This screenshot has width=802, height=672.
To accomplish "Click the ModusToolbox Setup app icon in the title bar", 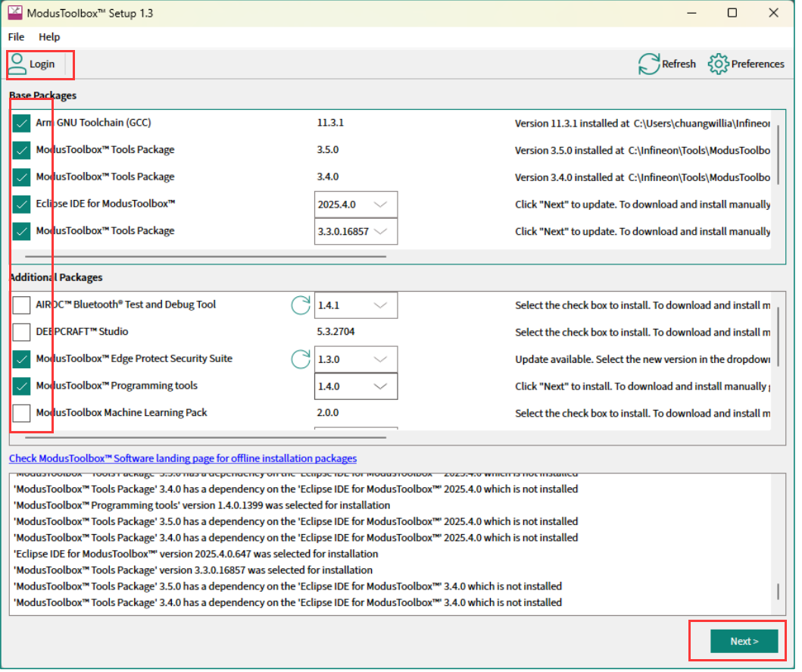I will [15, 13].
